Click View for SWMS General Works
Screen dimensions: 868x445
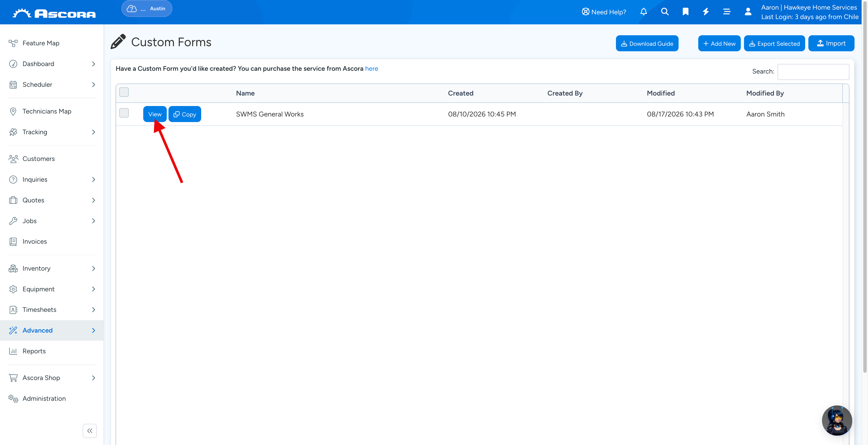(x=155, y=114)
